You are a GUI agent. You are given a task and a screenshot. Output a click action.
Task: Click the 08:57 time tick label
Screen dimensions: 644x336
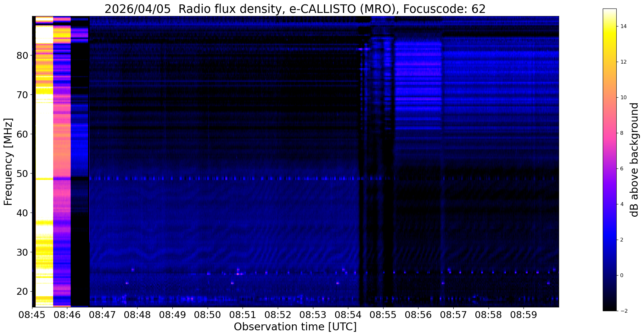pos(453,315)
